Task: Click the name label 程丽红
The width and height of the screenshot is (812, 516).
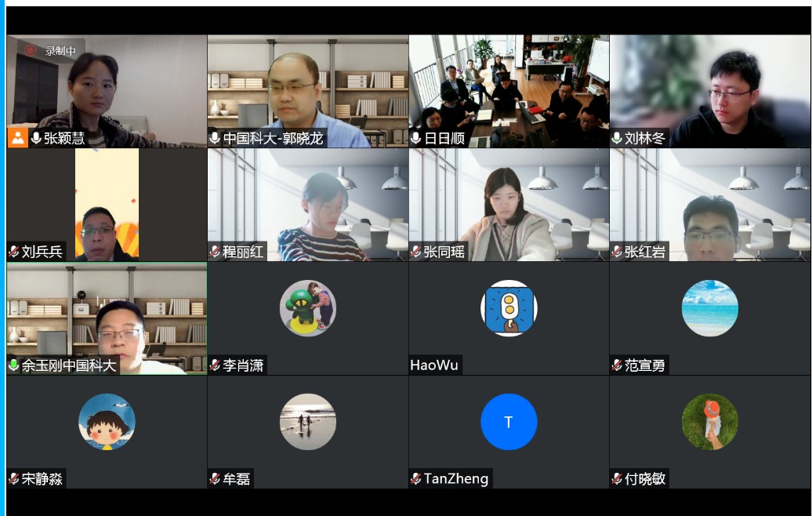Action: click(243, 252)
